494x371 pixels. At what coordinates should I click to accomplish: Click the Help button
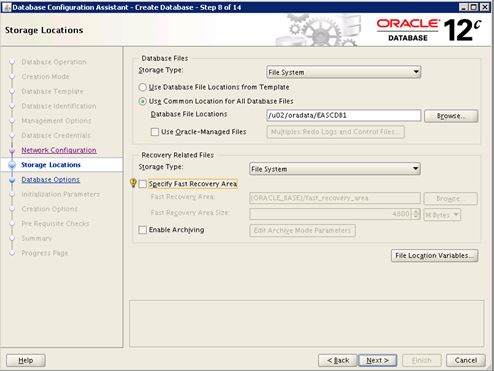[26, 360]
